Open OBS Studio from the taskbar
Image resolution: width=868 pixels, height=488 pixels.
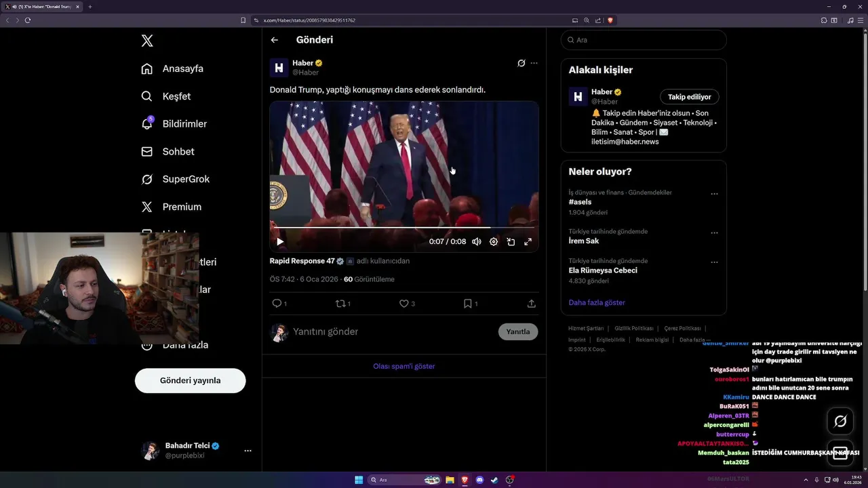tap(510, 480)
